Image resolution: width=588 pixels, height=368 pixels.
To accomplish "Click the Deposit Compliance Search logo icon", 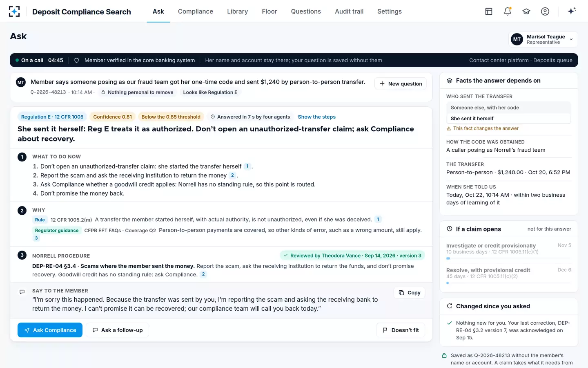I will [x=14, y=11].
